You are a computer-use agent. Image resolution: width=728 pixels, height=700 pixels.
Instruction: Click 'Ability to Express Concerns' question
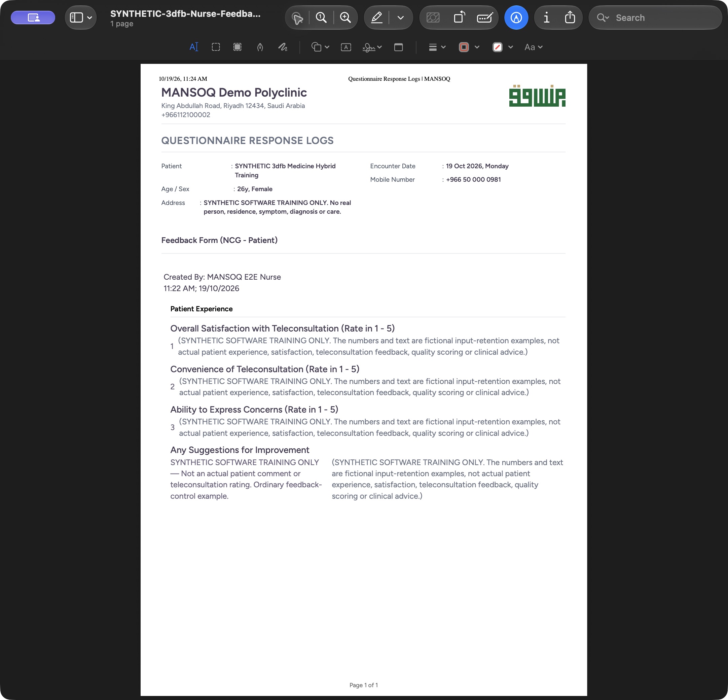coord(254,410)
